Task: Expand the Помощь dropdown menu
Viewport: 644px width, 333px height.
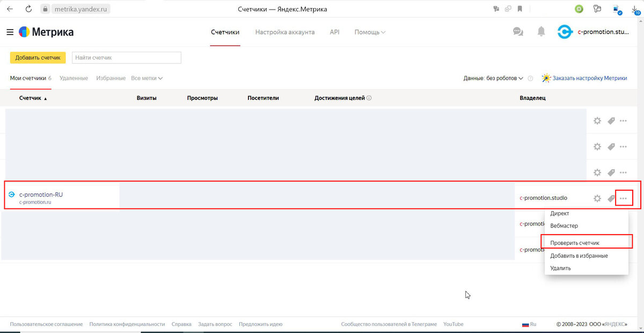Action: tap(370, 32)
